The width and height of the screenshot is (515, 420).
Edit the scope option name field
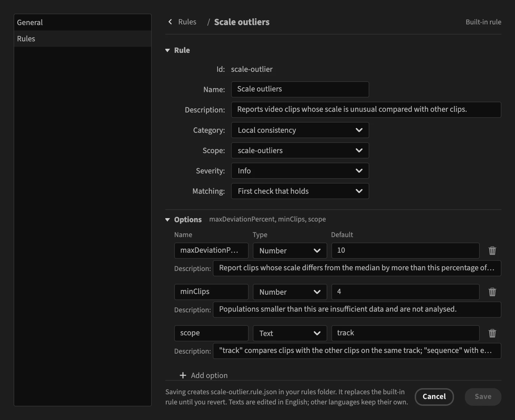pyautogui.click(x=211, y=333)
